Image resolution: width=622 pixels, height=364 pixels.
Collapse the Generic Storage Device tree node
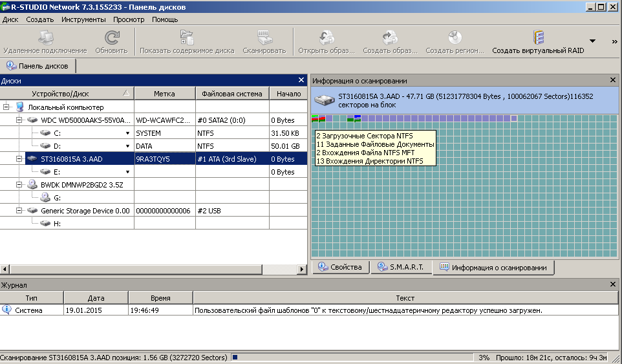click(19, 211)
